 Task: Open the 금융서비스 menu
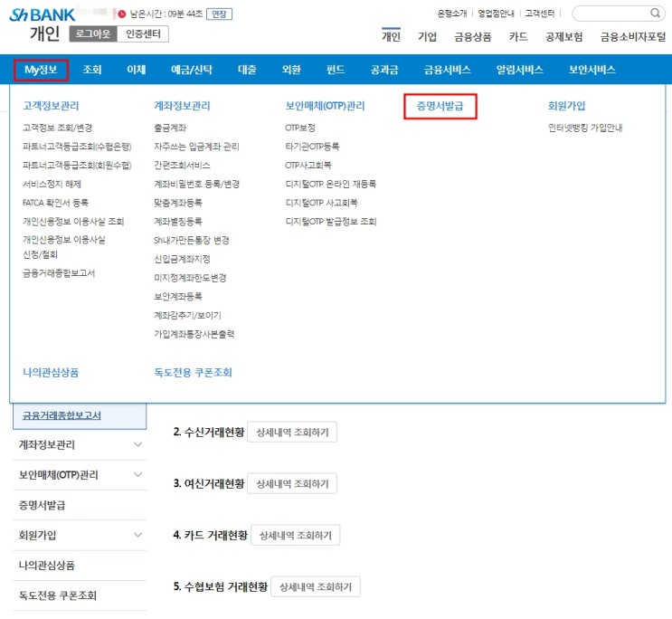[x=447, y=70]
